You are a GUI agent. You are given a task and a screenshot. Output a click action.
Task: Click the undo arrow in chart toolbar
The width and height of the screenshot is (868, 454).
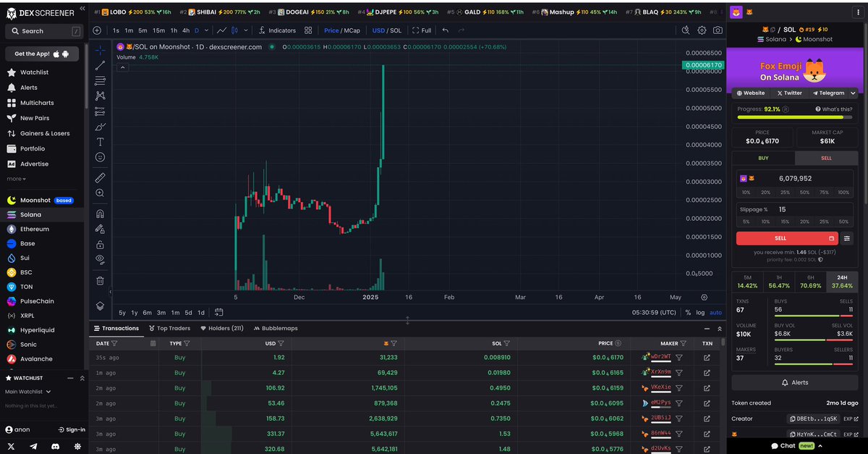(x=446, y=30)
